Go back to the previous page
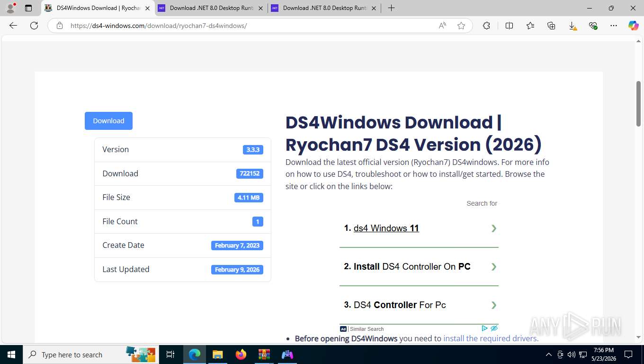 point(13,26)
